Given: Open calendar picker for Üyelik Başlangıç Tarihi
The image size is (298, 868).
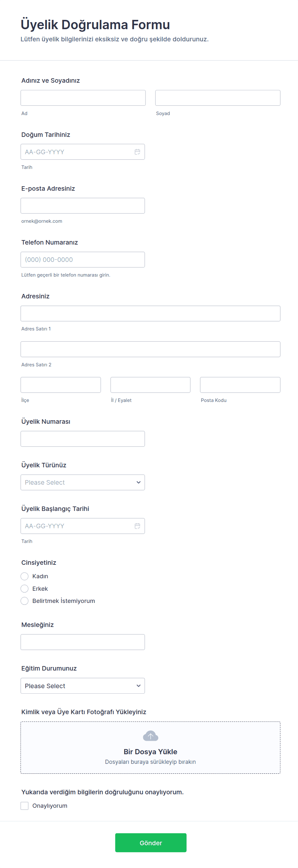Looking at the screenshot, I should click(137, 526).
